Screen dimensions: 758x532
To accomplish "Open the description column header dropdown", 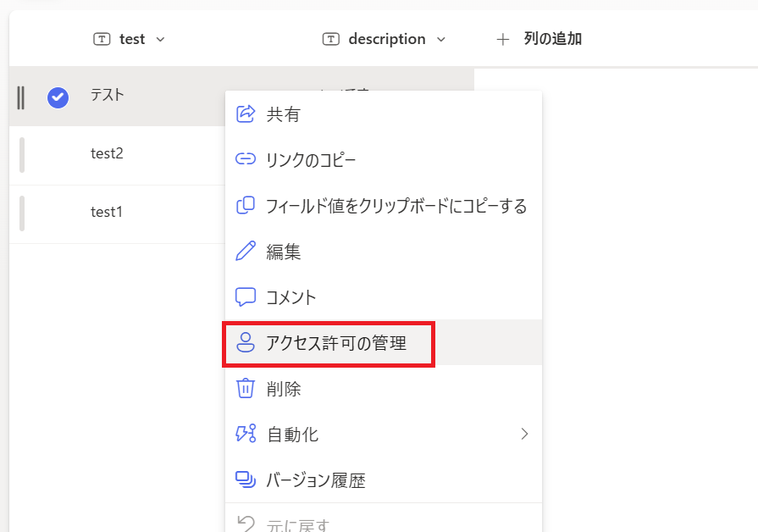I will click(441, 38).
